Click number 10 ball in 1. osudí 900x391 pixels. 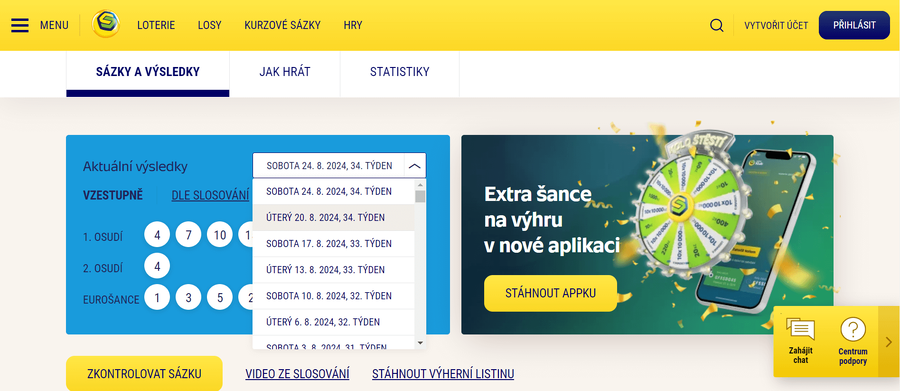220,235
